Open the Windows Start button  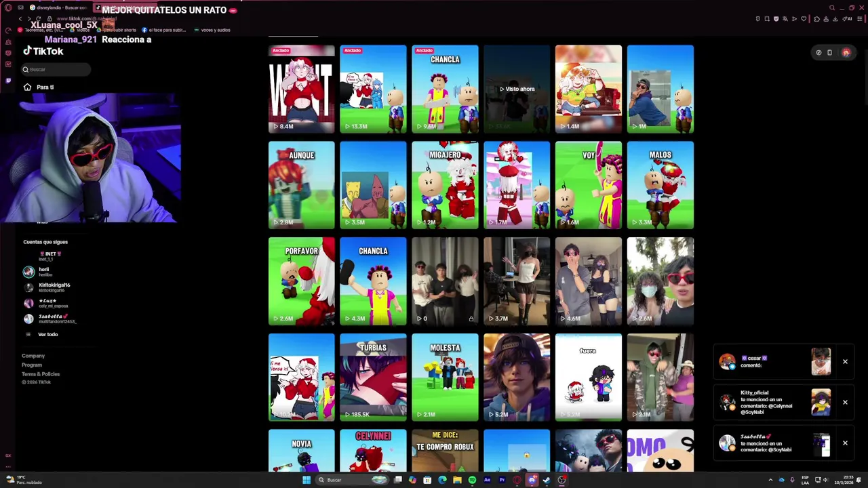click(307, 480)
